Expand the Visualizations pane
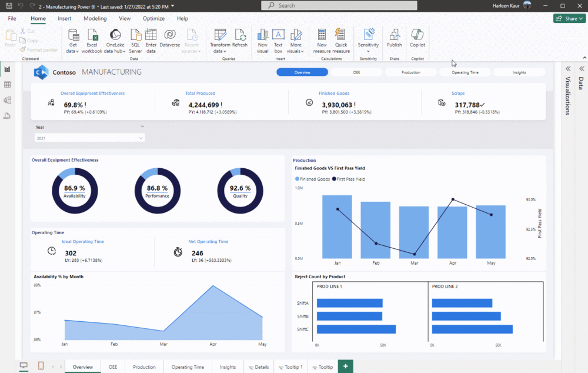This screenshot has height=373, width=588. pos(568,69)
